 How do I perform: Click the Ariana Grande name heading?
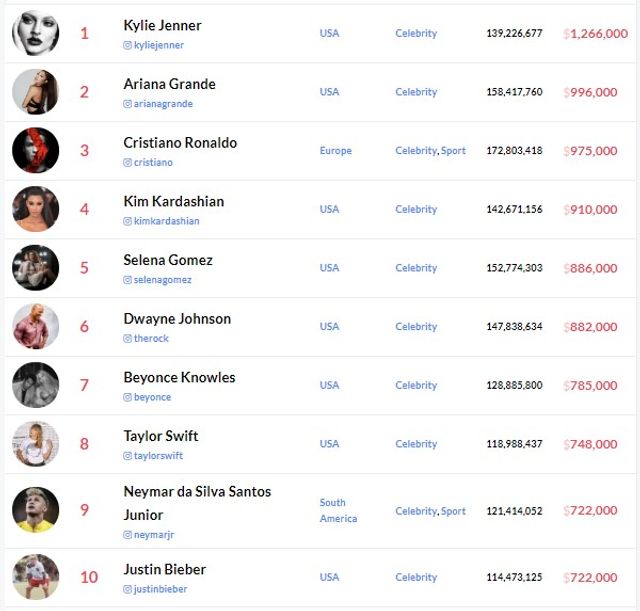point(169,84)
